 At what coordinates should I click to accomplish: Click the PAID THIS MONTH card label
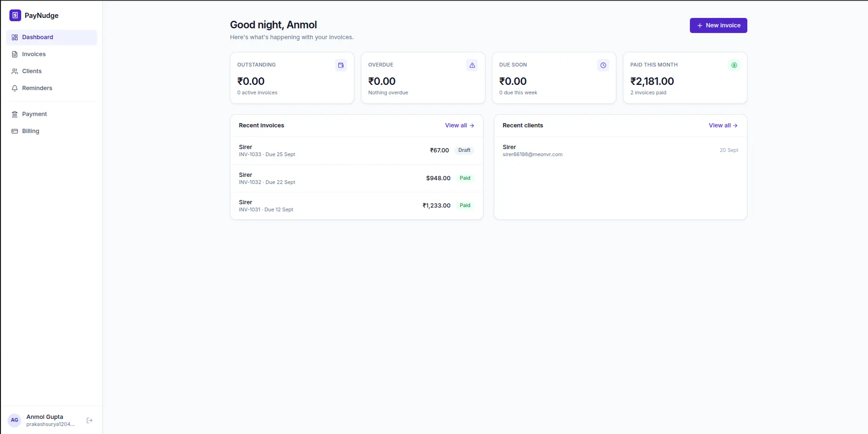[654, 65]
